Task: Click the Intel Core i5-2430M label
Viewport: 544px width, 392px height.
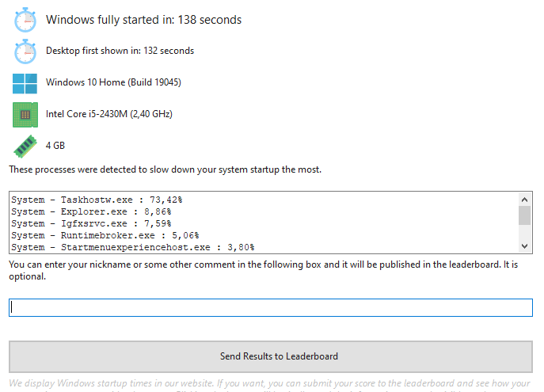Action: (109, 114)
